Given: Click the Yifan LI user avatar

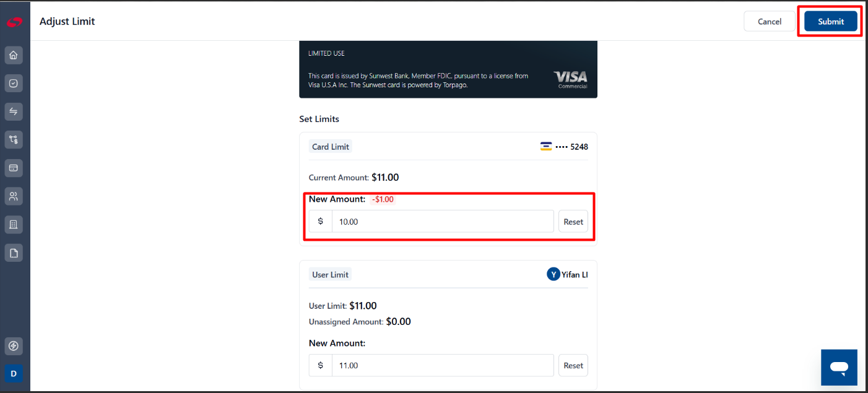Looking at the screenshot, I should click(553, 274).
